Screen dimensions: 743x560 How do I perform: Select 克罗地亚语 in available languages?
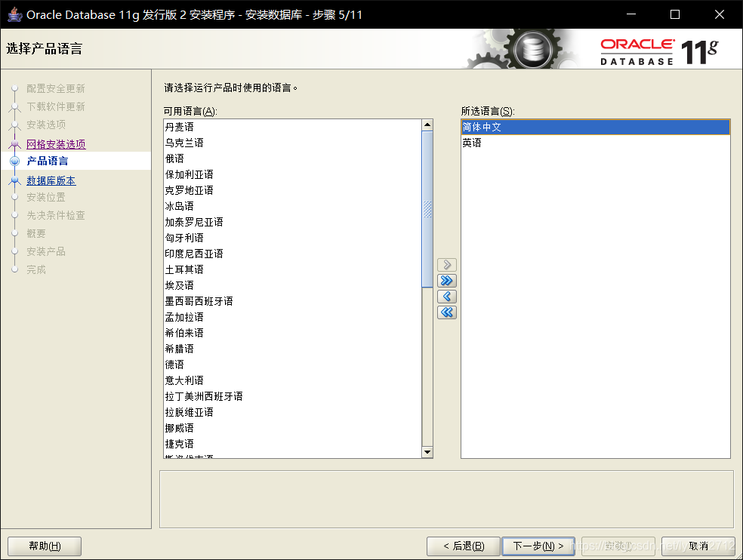(292, 190)
